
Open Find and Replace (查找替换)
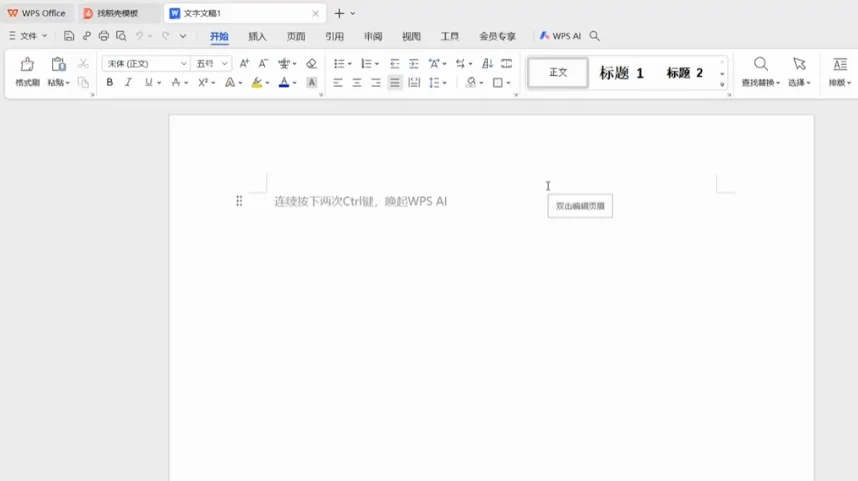(761, 72)
